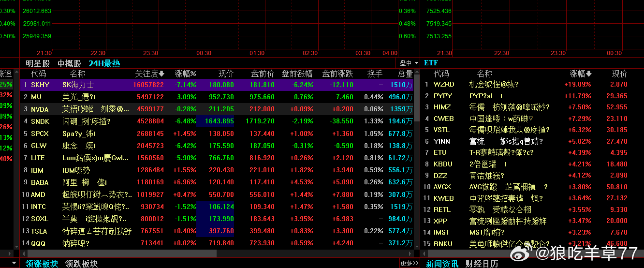This screenshot has height=268, width=644.
Task: Sort by the 换手 column header
Action: (374, 74)
